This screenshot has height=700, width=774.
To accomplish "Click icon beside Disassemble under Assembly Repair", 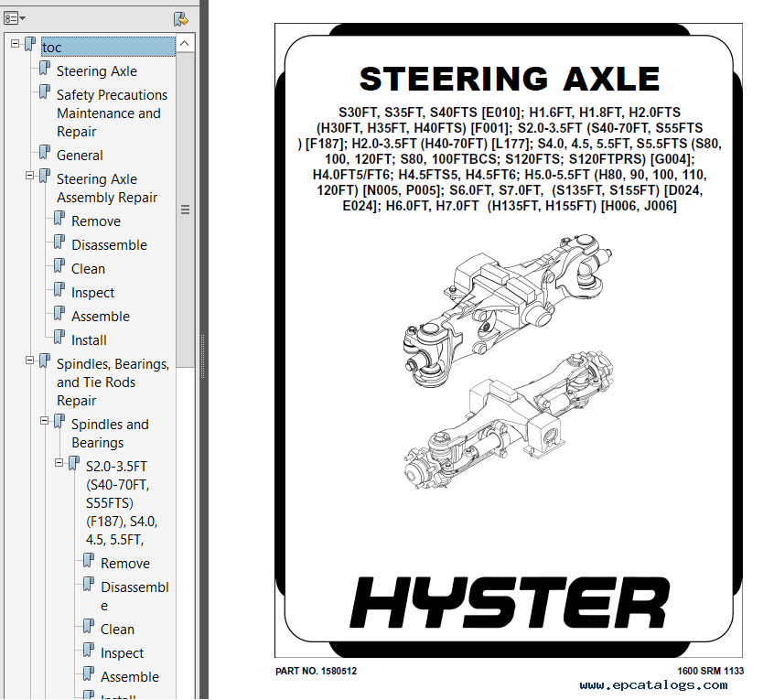I will [59, 242].
